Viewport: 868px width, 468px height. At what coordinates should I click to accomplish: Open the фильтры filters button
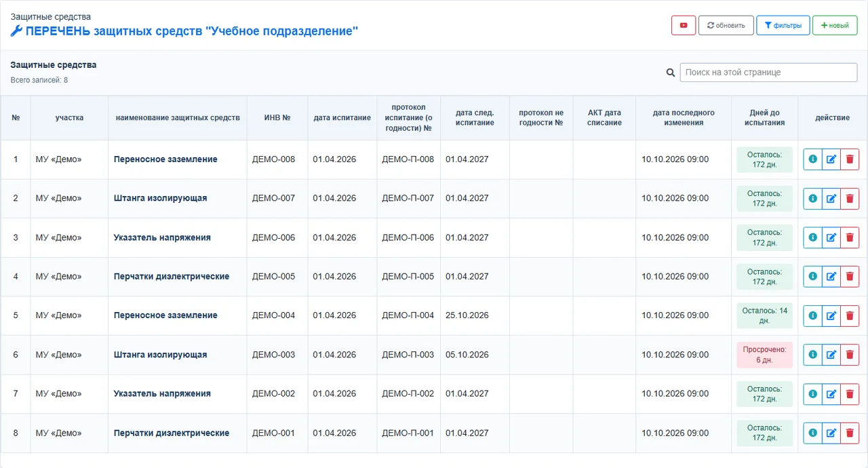coord(783,26)
